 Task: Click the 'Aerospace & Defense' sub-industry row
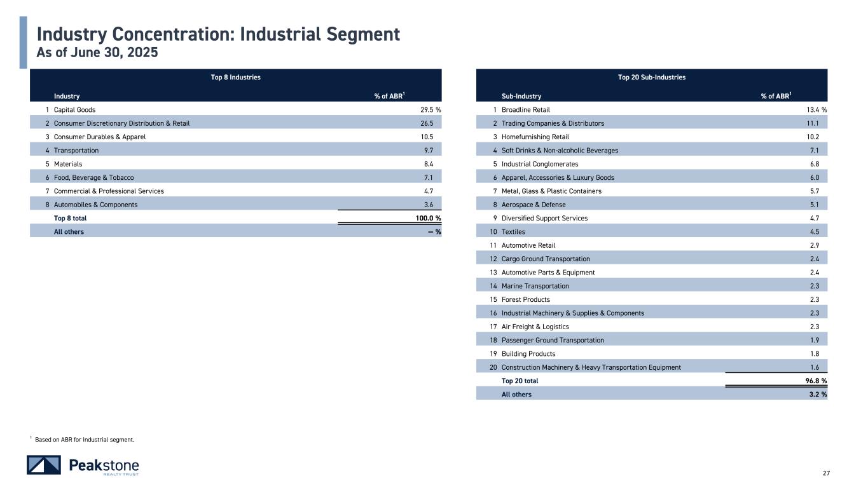coord(534,205)
